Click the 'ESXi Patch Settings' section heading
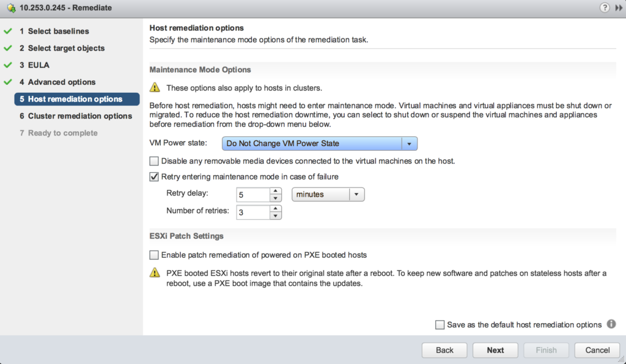626x364 pixels. [186, 236]
